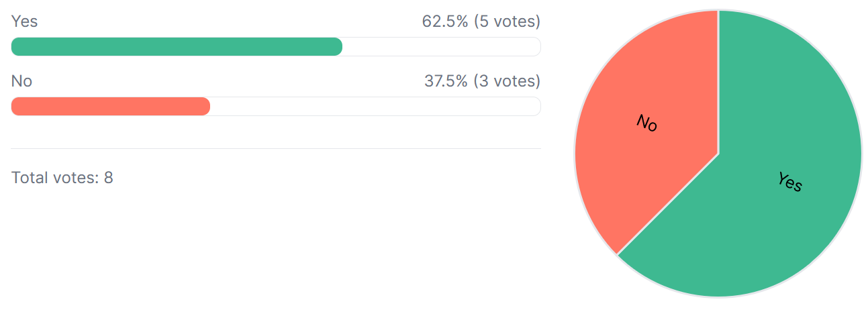
Task: Click the '(5 votes)' count text
Action: click(x=507, y=21)
